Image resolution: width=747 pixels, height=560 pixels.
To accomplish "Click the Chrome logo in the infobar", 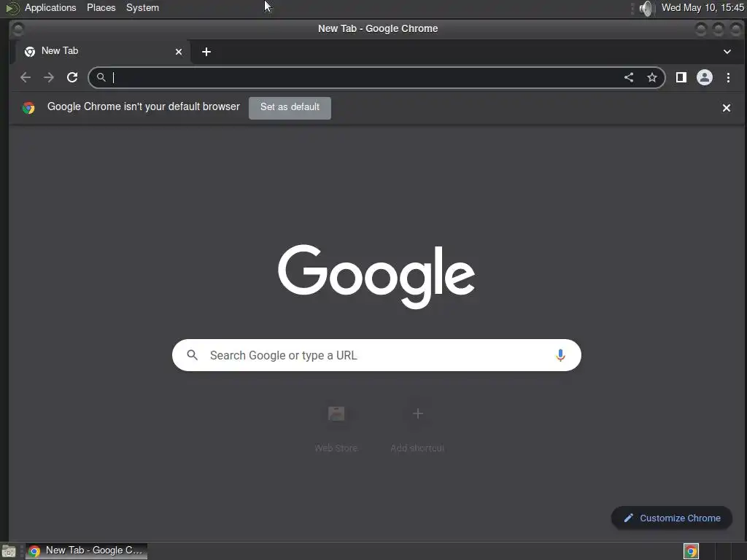I will coord(28,108).
